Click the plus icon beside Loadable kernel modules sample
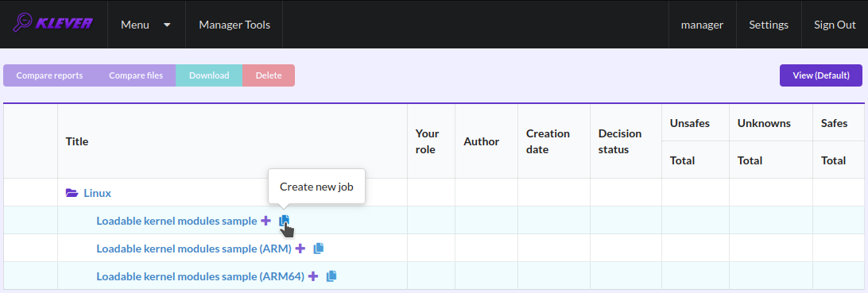The width and height of the screenshot is (868, 293). pos(265,221)
